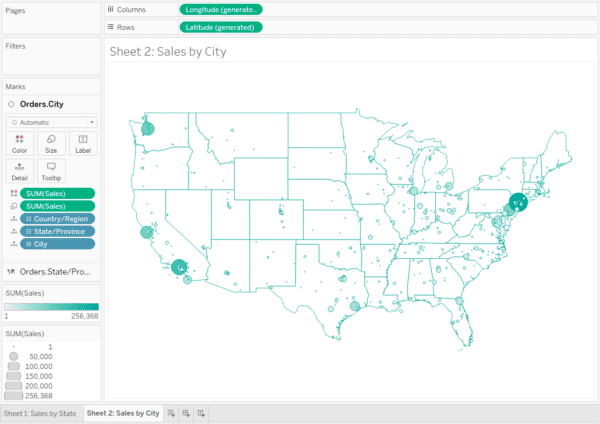Click the 100,000 size legend circle

[x=13, y=367]
